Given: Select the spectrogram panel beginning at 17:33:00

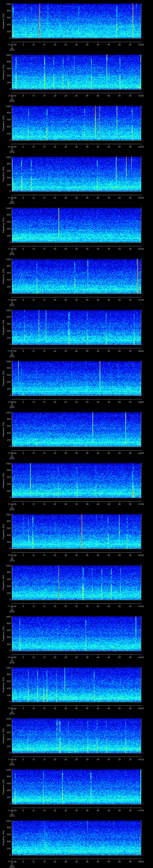Looking at the screenshot, I should 76,123.
